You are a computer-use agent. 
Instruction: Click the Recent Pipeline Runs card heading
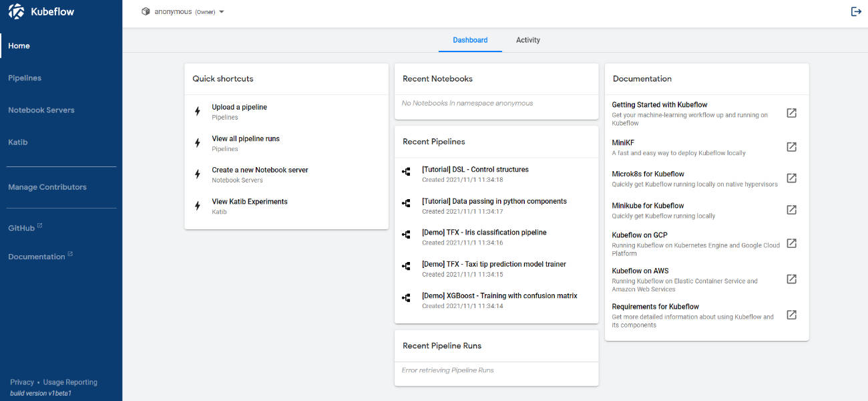coord(442,346)
